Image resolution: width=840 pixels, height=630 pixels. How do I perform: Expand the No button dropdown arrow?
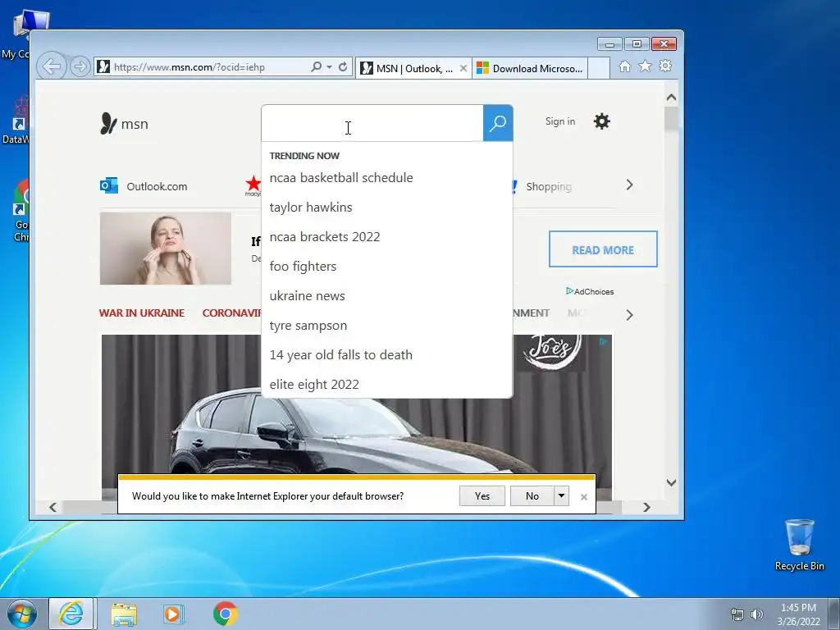coord(561,496)
